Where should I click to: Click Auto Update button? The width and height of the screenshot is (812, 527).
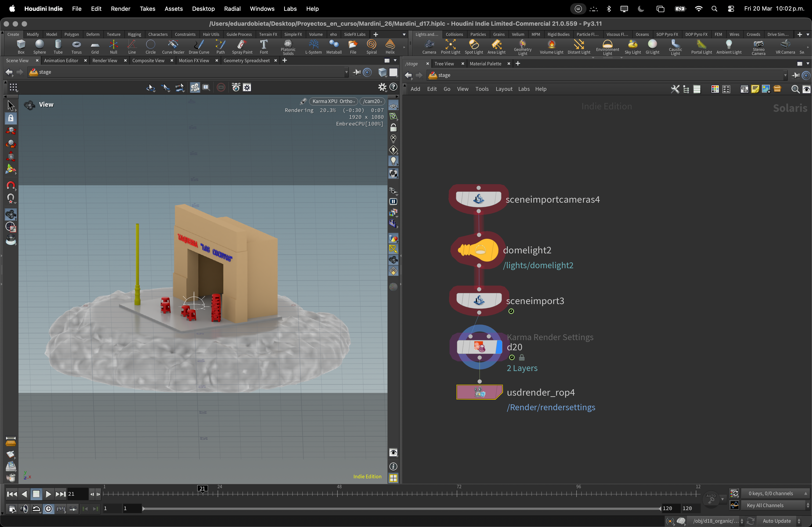pyautogui.click(x=777, y=520)
